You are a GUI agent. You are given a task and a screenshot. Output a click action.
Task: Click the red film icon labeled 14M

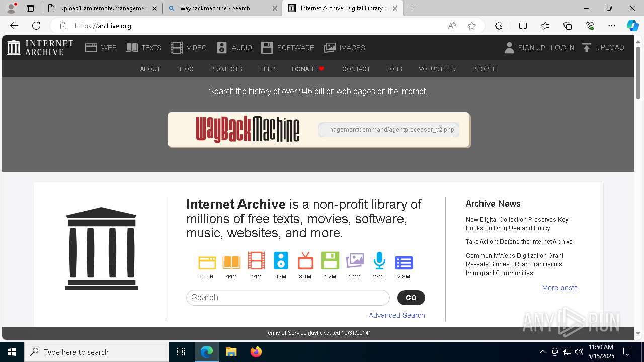256,261
